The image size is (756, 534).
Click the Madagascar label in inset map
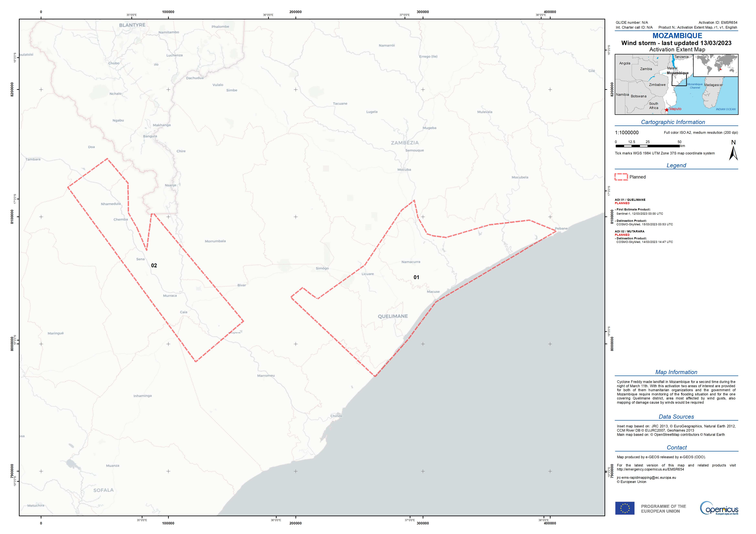tap(713, 85)
